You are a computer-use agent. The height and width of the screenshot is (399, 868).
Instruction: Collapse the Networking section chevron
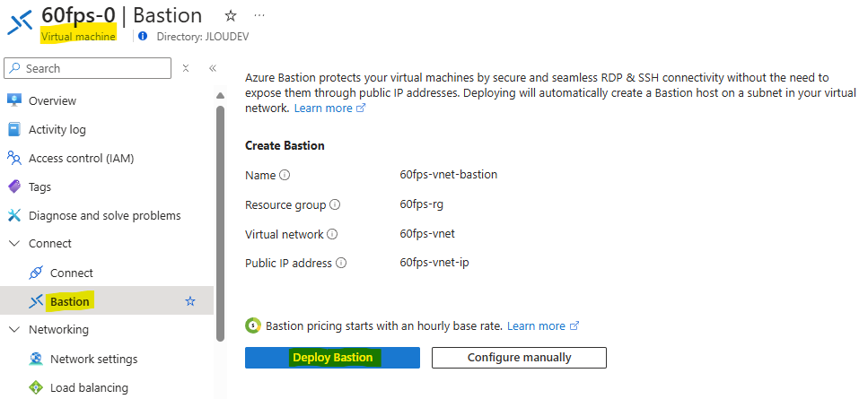14,329
